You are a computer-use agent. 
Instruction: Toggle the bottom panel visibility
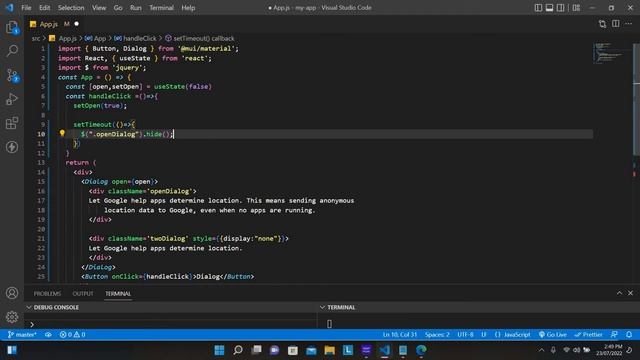(x=549, y=8)
